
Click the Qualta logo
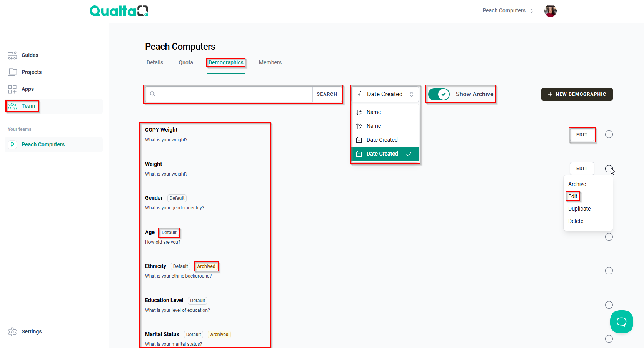click(119, 11)
